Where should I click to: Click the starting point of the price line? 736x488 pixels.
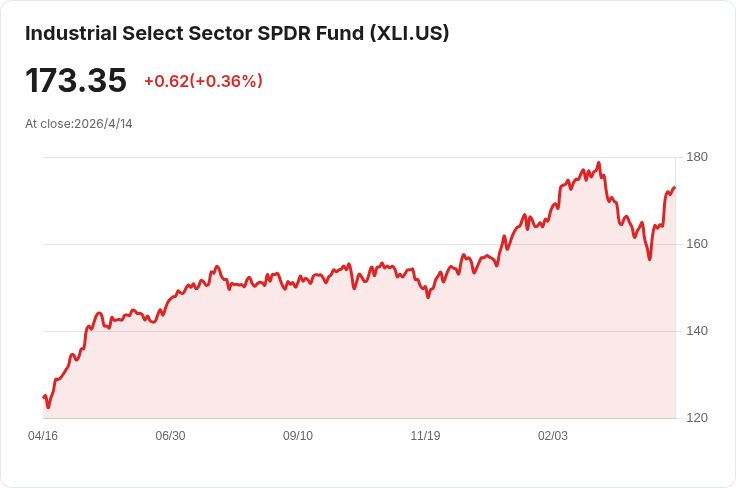click(44, 397)
